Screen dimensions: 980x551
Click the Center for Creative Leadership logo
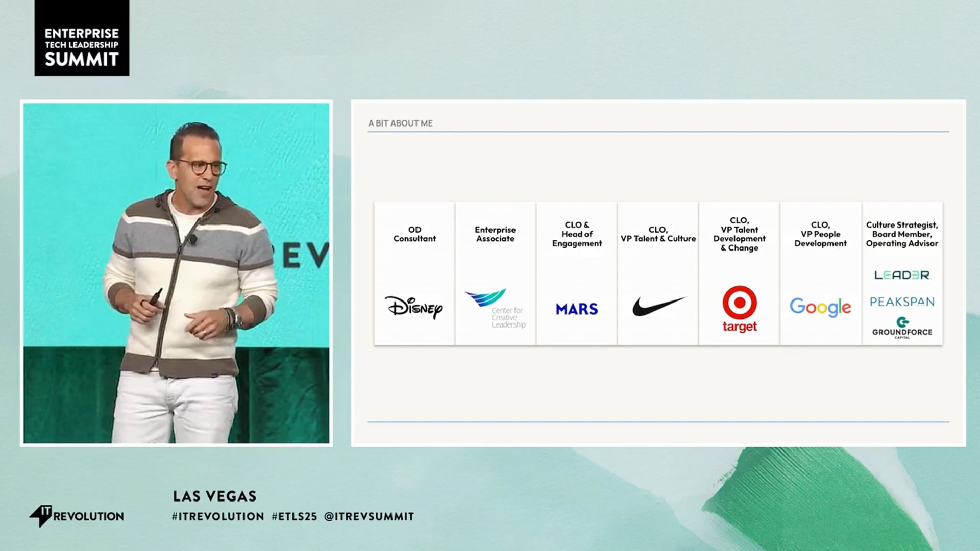tap(496, 308)
